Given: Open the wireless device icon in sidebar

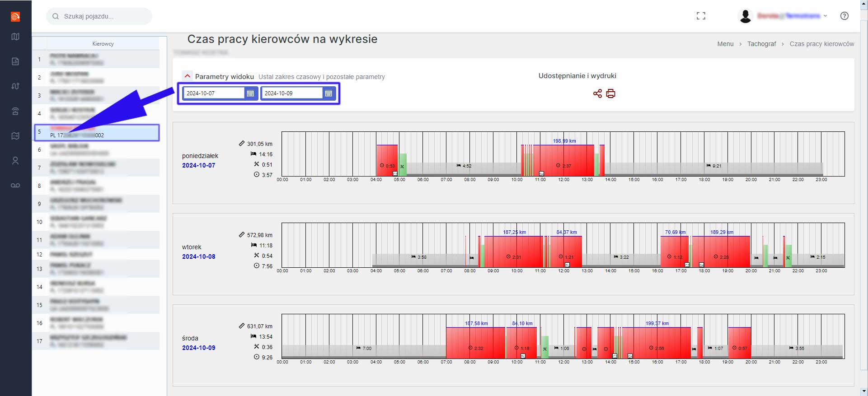Looking at the screenshot, I should 15,111.
